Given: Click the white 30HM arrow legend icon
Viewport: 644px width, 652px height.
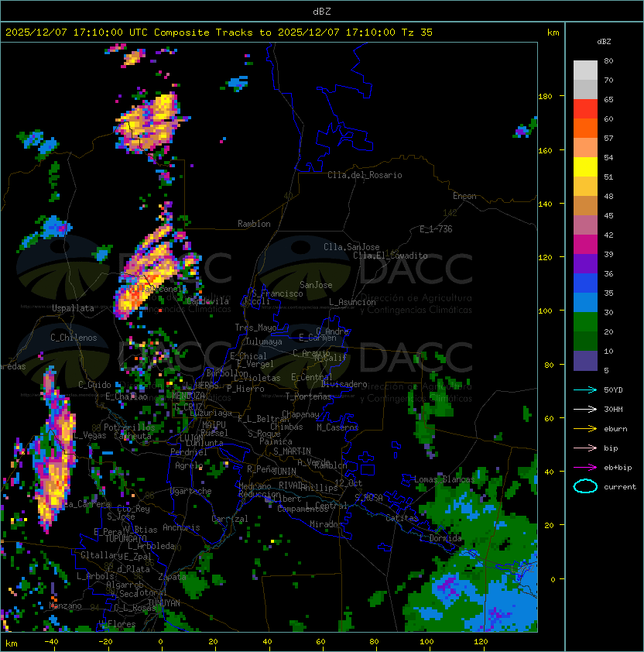Looking at the screenshot, I should pos(585,409).
